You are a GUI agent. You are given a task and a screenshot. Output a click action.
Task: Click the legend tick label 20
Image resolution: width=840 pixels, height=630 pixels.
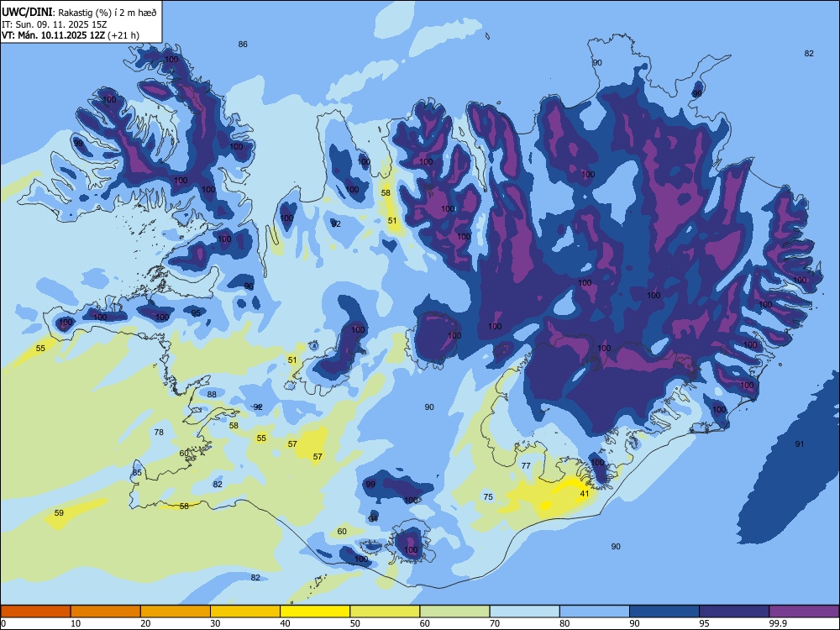pyautogui.click(x=145, y=623)
